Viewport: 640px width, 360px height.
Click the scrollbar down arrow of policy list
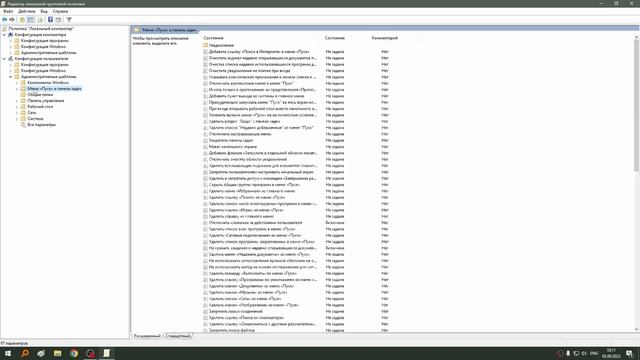pos(636,329)
